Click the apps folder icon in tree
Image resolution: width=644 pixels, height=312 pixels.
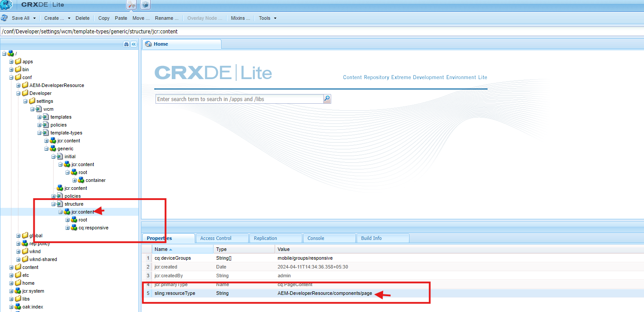point(18,62)
